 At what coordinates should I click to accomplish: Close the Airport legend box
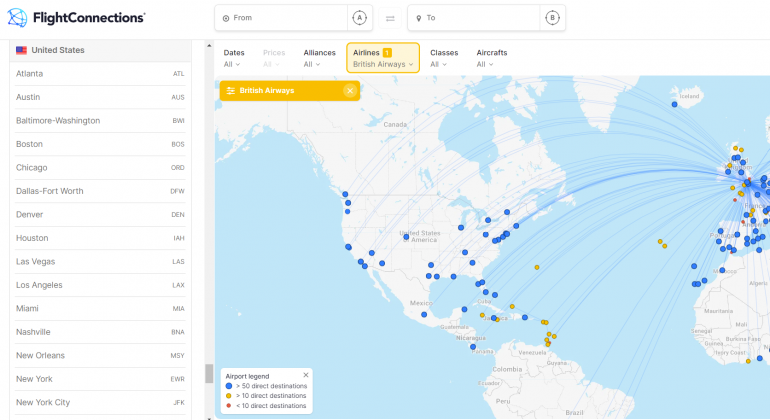tap(306, 375)
